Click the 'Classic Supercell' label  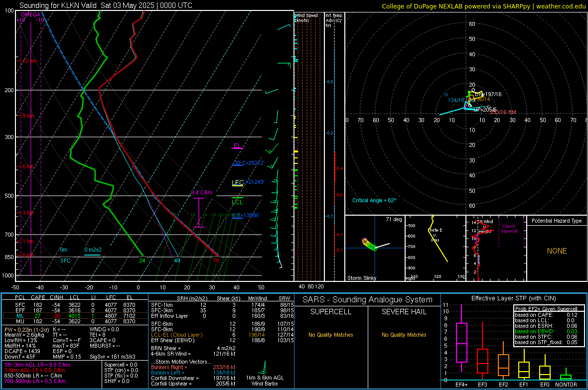tap(509, 229)
